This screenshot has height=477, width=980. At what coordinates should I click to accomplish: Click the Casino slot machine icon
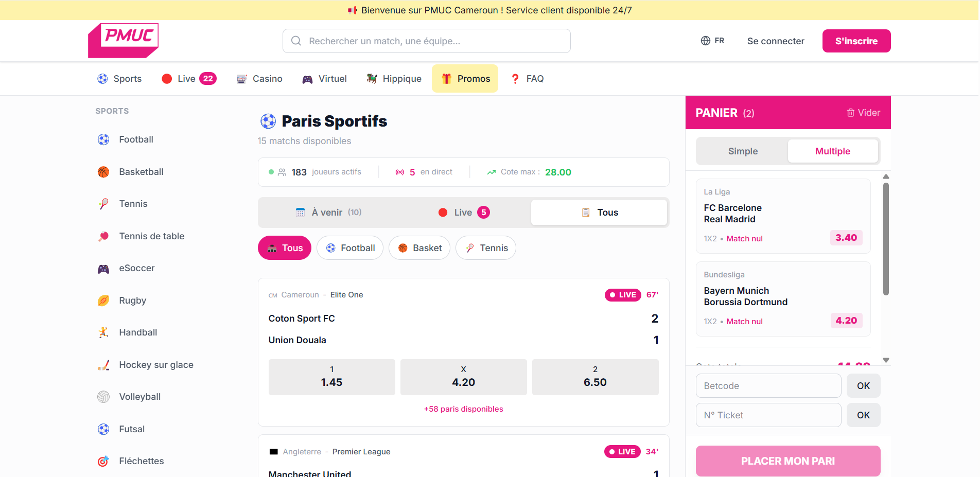pos(241,79)
